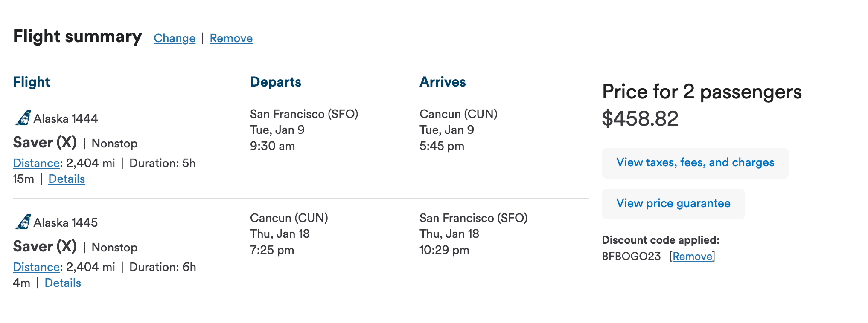Remove the BFBOGO23 discount code

click(693, 256)
